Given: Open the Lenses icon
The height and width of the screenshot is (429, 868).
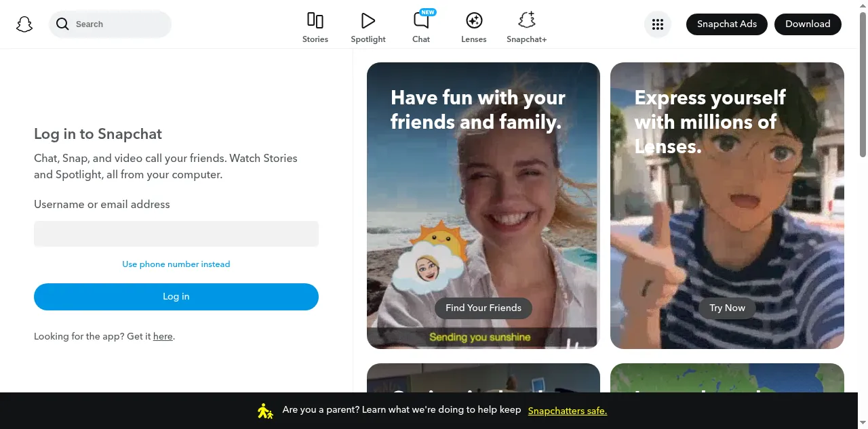Looking at the screenshot, I should point(474,20).
